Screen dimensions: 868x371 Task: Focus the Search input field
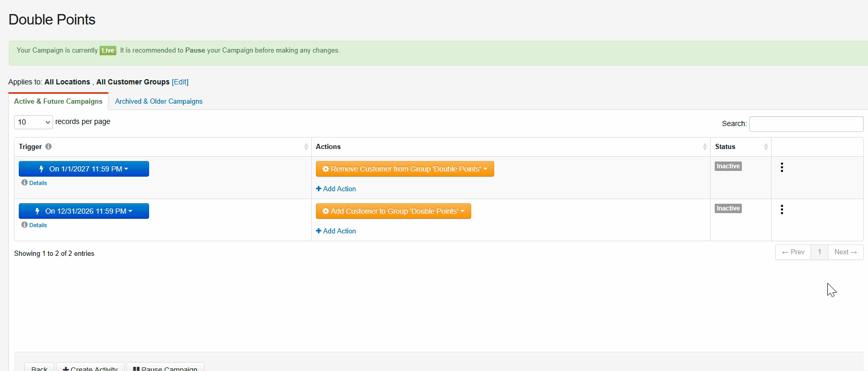click(806, 124)
